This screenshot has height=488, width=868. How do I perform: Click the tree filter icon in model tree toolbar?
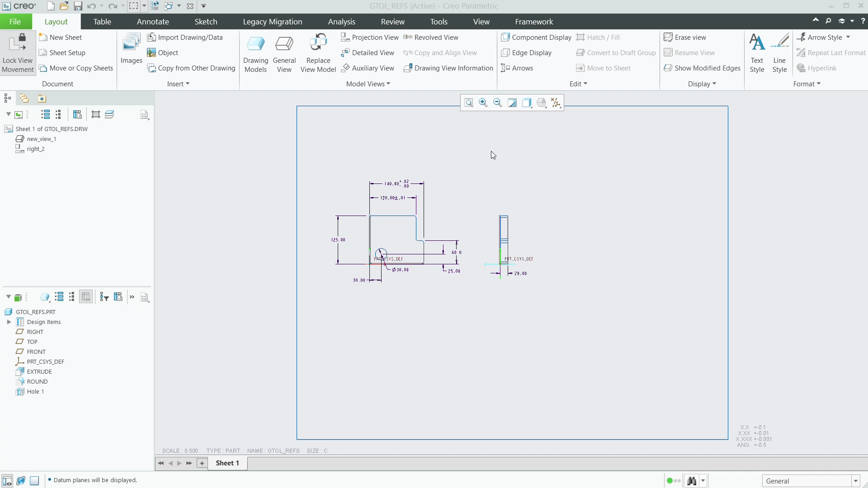[104, 297]
